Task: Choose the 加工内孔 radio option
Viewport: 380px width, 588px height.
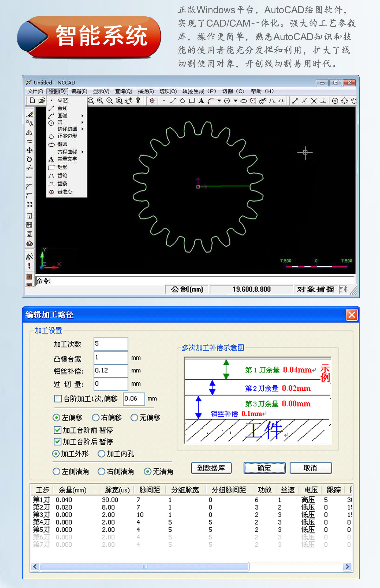Action: point(101,454)
